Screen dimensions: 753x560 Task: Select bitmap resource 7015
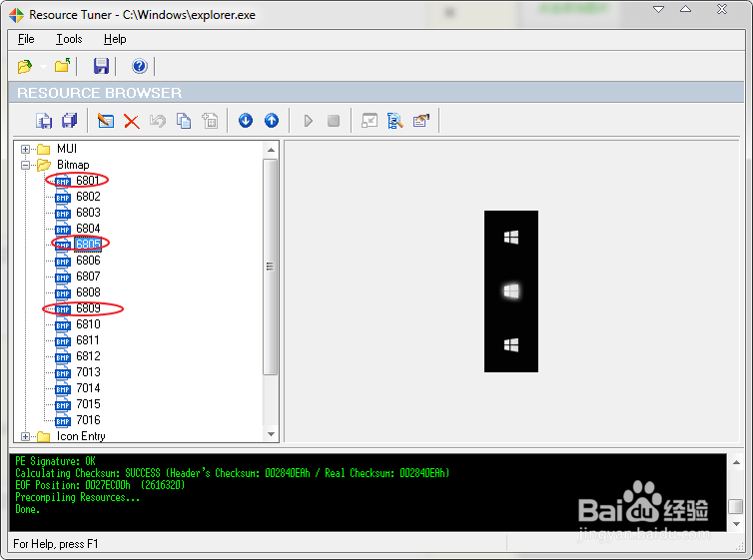[x=88, y=404]
